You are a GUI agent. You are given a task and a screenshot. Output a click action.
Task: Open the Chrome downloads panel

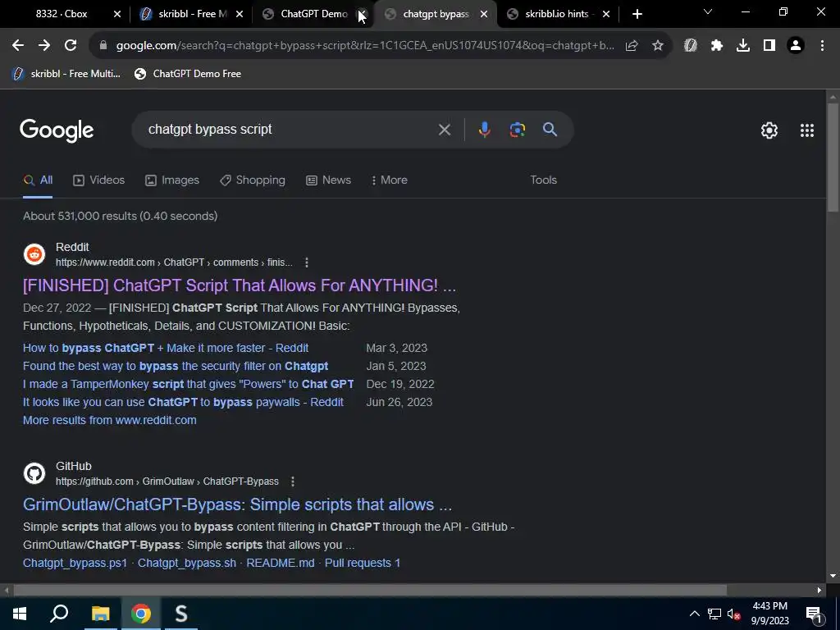(743, 46)
